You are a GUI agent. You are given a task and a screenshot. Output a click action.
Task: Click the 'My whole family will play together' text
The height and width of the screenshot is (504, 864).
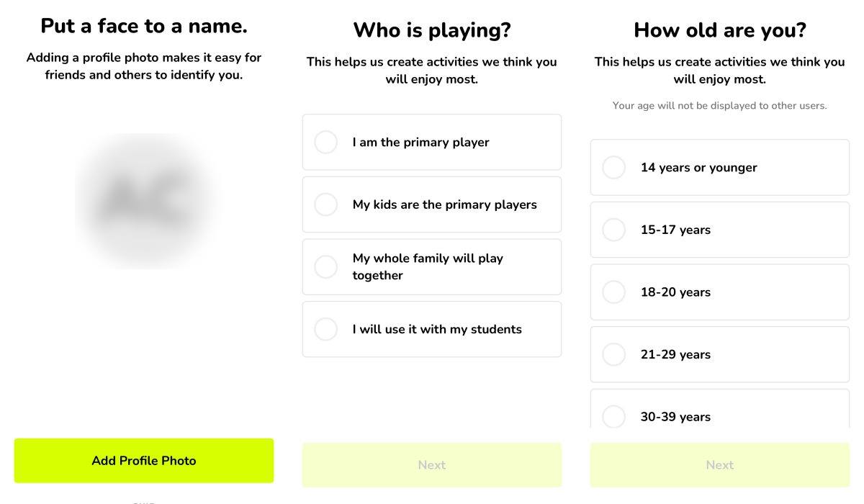pos(428,267)
